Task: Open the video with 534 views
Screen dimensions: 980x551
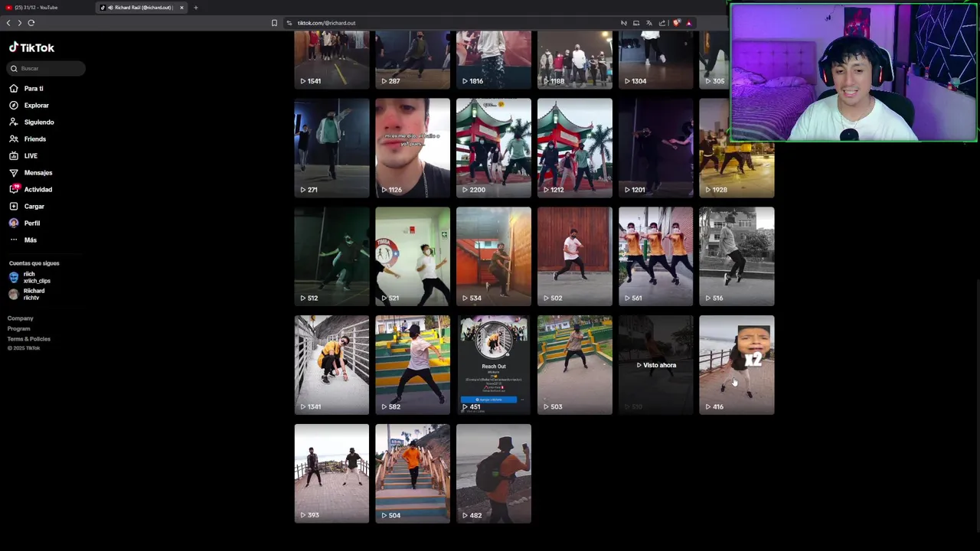Action: point(494,256)
